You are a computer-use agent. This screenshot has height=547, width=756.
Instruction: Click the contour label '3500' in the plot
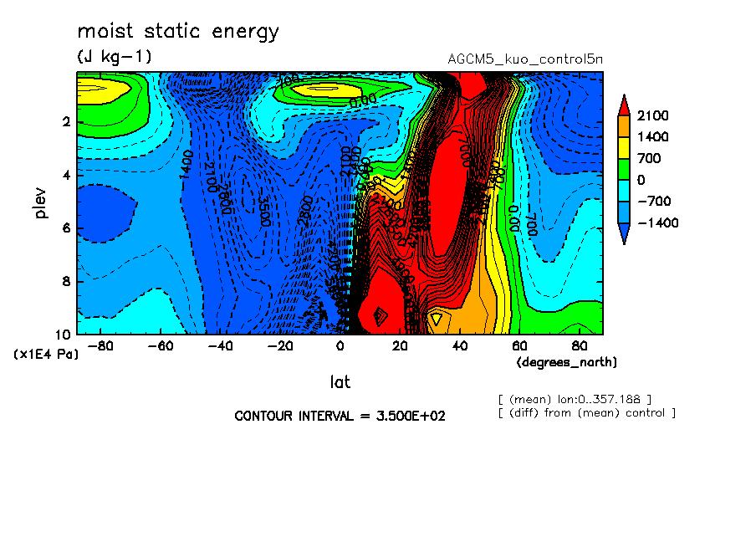[x=265, y=212]
